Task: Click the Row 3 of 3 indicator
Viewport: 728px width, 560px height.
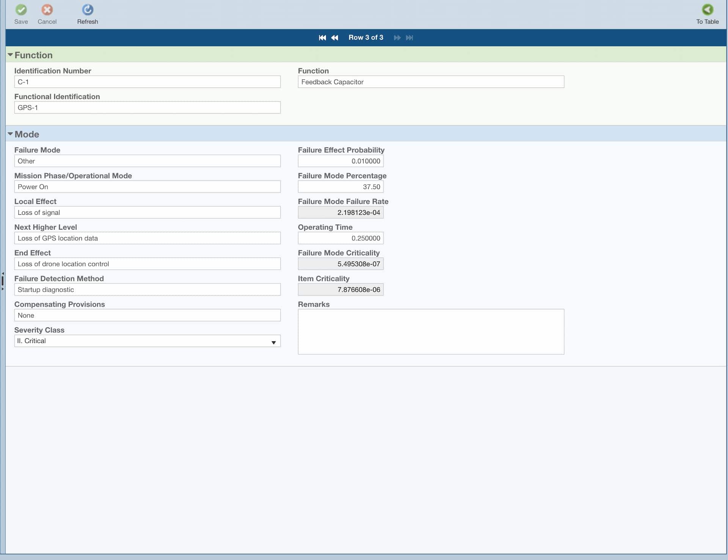Action: coord(366,38)
